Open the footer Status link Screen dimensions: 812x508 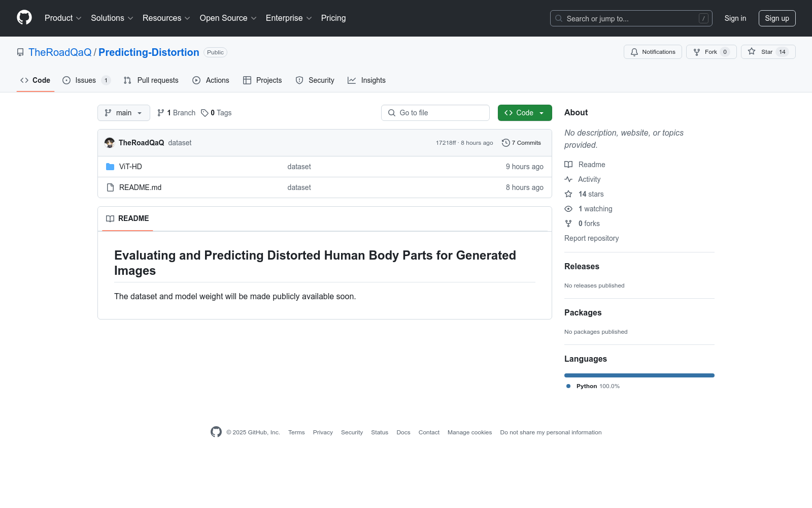click(x=380, y=432)
